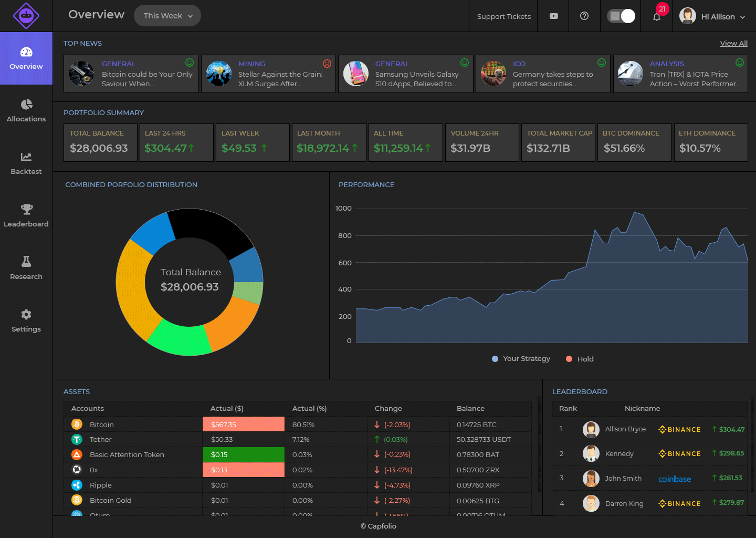Open the video icon in top bar
756x538 pixels.
pyautogui.click(x=553, y=16)
